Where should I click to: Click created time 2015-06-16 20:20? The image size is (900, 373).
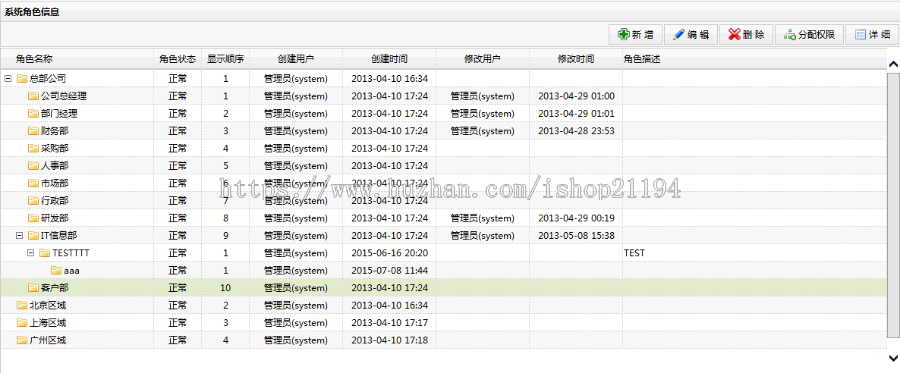tap(389, 252)
